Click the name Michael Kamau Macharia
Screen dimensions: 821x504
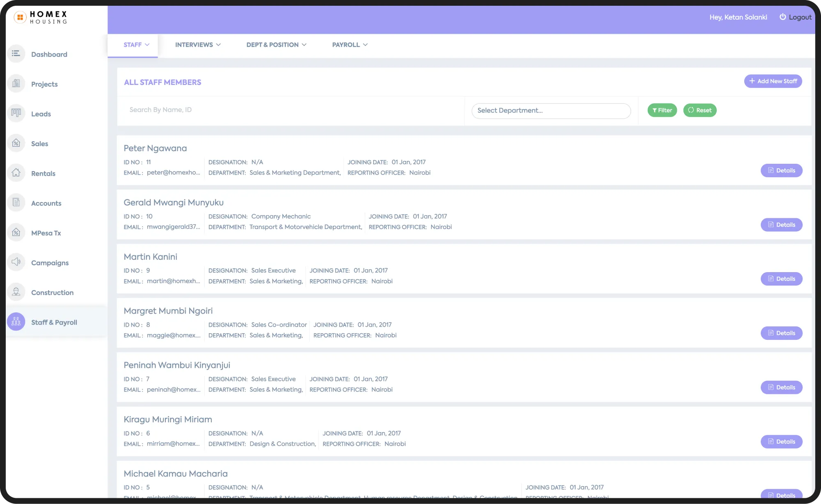click(176, 473)
